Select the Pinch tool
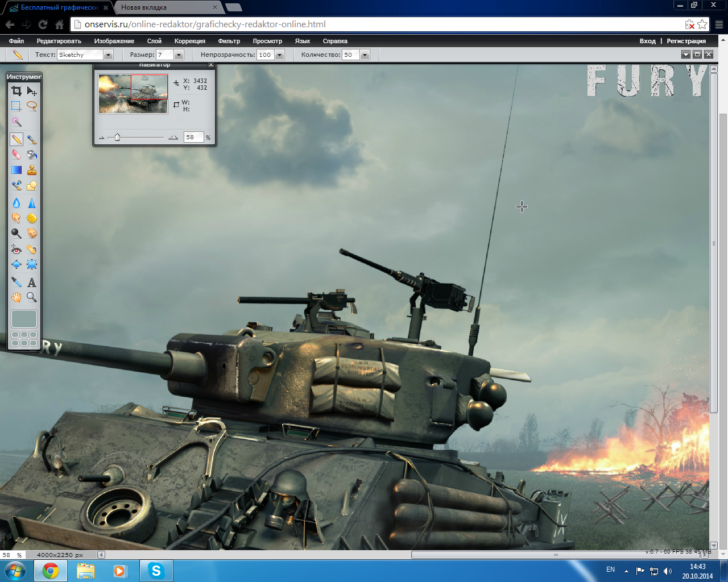 [x=32, y=264]
